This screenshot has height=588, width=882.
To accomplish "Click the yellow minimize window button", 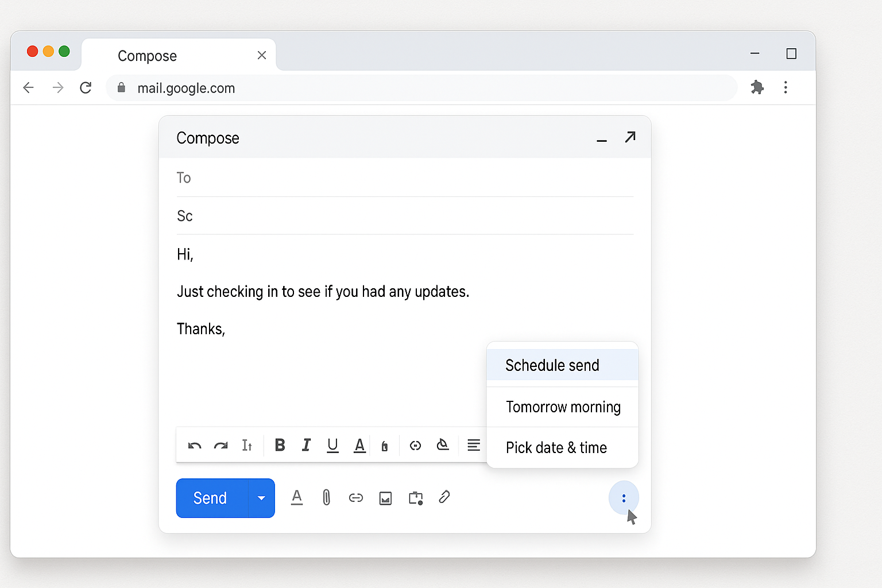I will tap(48, 52).
